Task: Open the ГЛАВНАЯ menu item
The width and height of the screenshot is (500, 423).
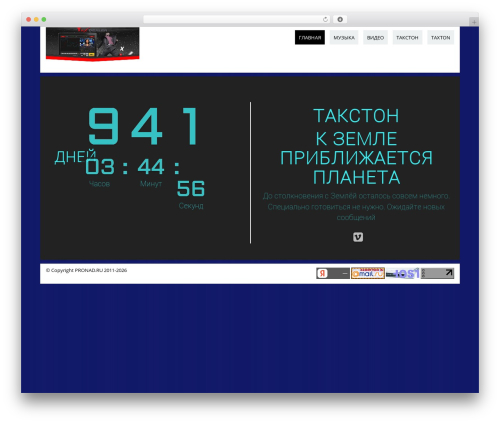Action: pos(310,37)
